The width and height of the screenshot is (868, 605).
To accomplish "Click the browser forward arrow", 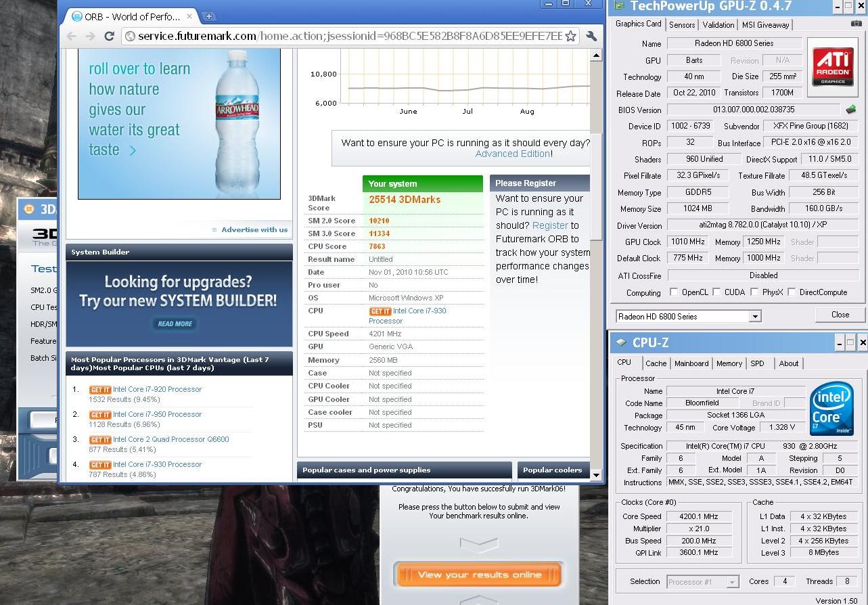I will (90, 36).
